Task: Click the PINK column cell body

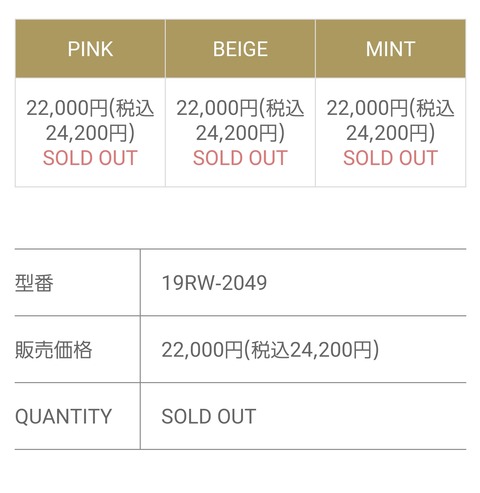Action: tap(90, 132)
